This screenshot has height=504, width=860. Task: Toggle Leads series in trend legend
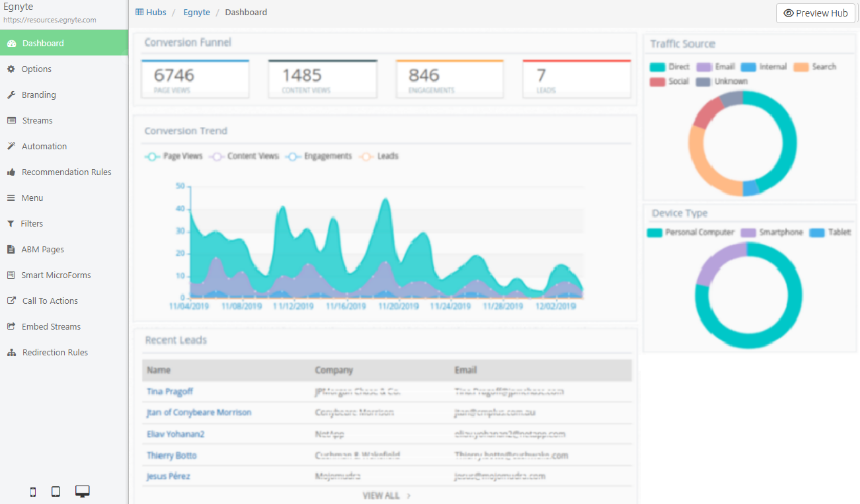(x=379, y=157)
